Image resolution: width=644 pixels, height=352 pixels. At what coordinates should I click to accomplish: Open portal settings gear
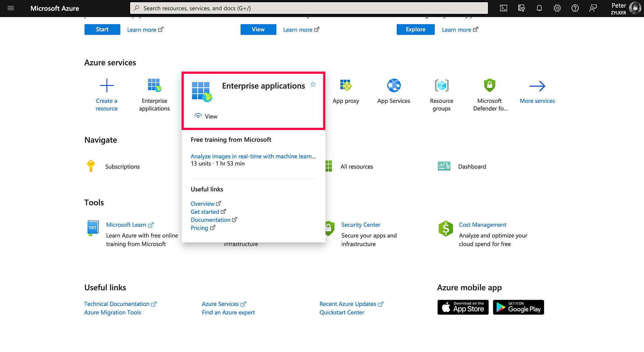pyautogui.click(x=557, y=8)
